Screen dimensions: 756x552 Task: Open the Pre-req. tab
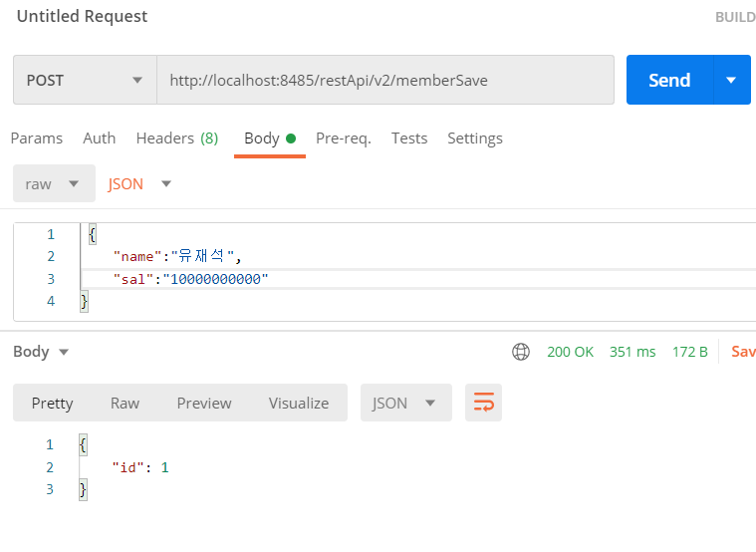tap(344, 138)
